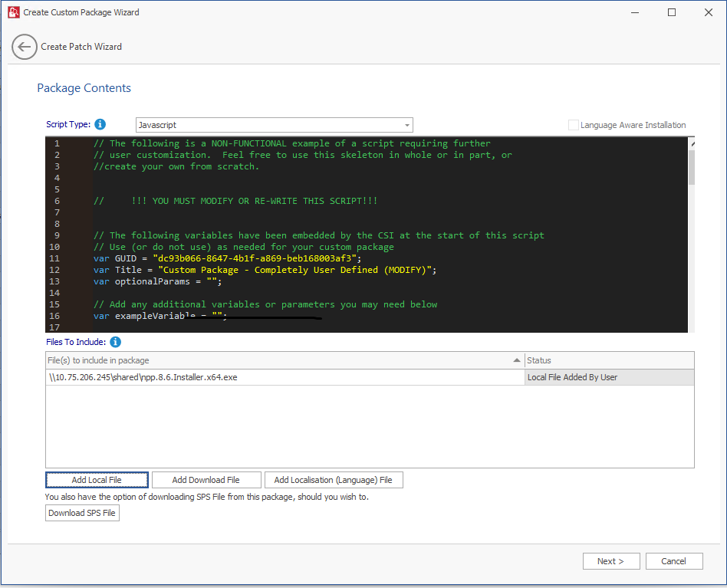727x588 pixels.
Task: Click line number 11 in the gutter
Action: point(54,258)
